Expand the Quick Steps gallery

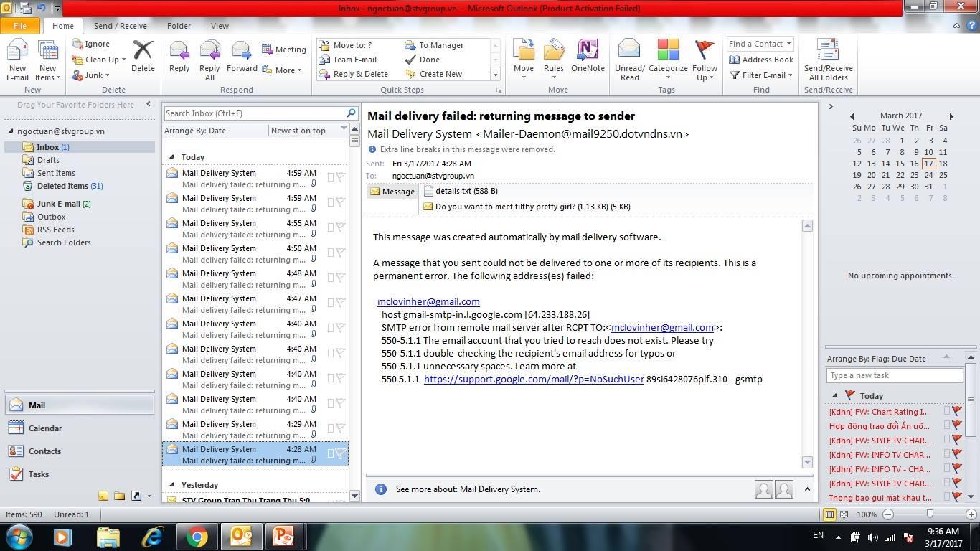495,74
